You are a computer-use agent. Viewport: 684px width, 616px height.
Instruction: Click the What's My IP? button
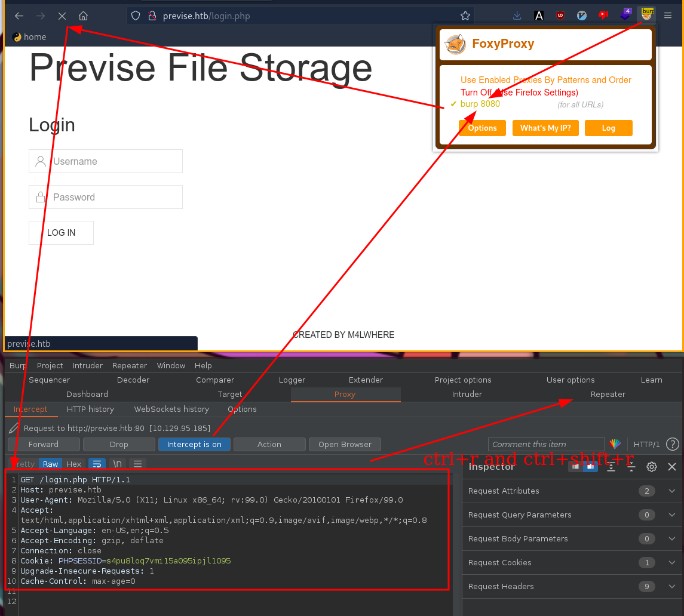[x=545, y=128]
